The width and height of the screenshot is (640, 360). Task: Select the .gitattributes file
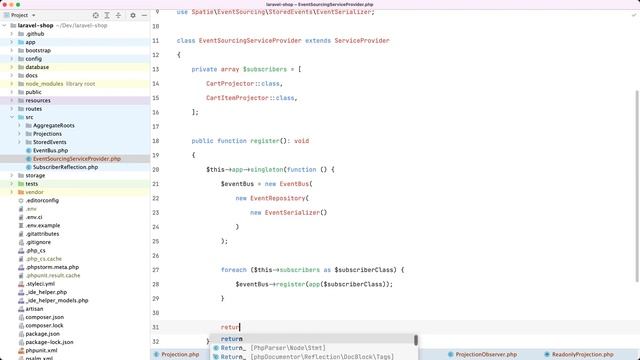[42, 234]
